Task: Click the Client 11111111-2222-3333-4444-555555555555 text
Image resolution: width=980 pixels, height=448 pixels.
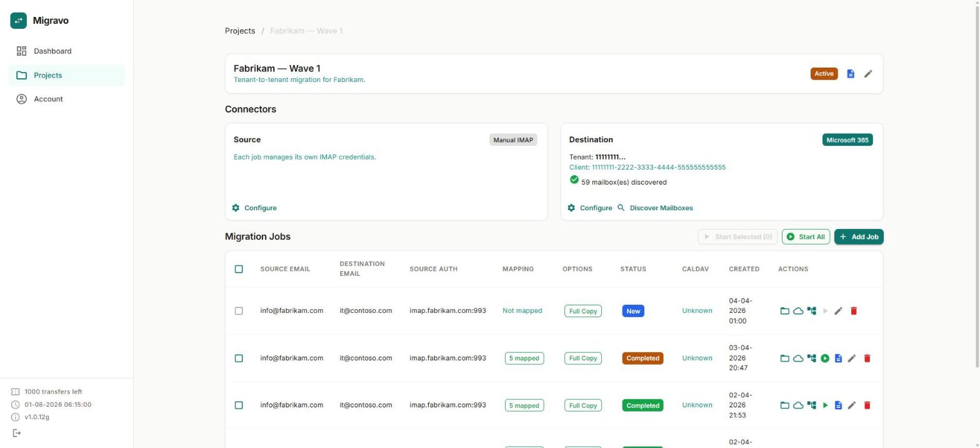Action: (647, 168)
